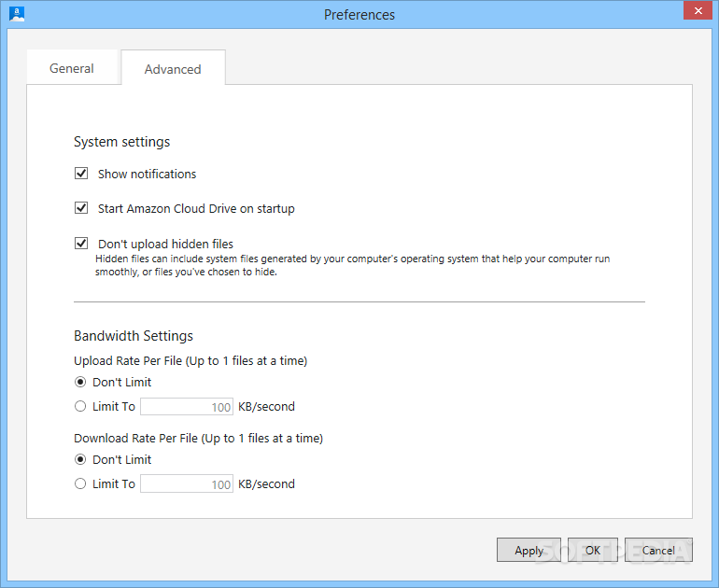
Task: Select download Don't Limit radio button
Action: pos(80,459)
